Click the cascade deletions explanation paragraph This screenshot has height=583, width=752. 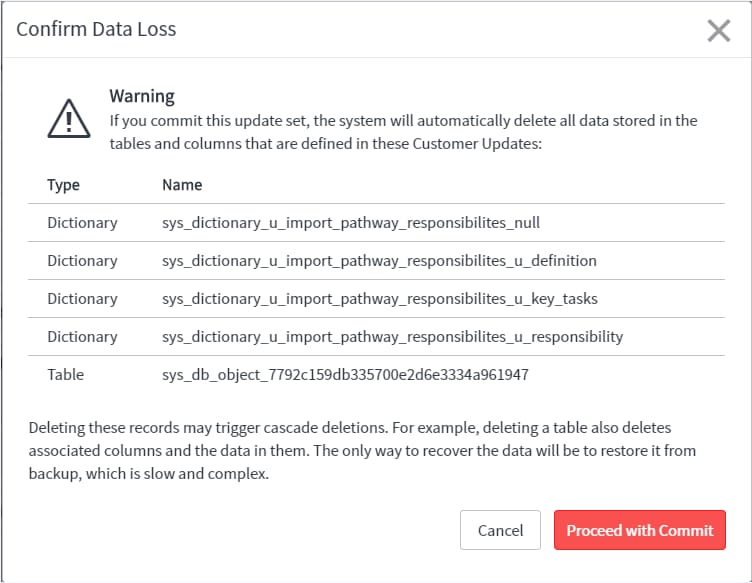coord(362,450)
